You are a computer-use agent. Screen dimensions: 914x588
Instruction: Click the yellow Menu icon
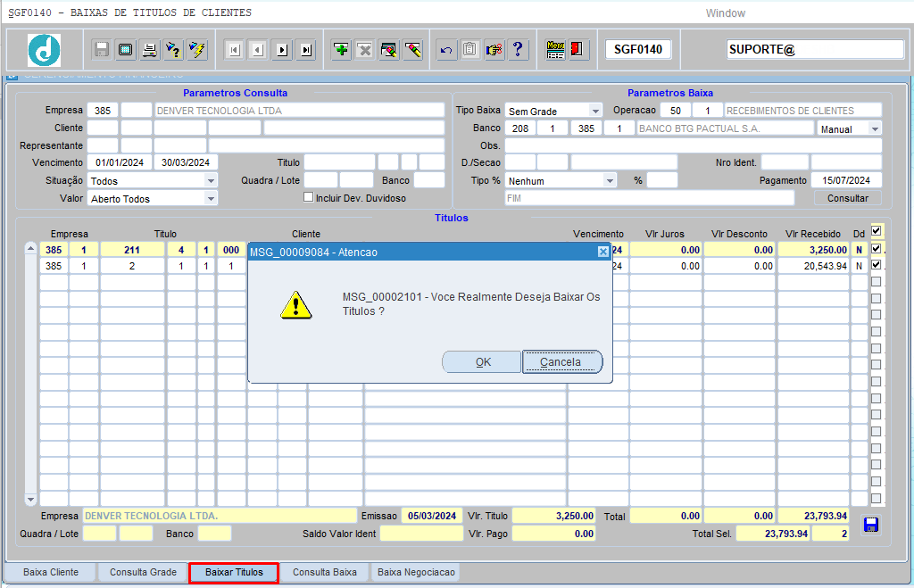(555, 50)
